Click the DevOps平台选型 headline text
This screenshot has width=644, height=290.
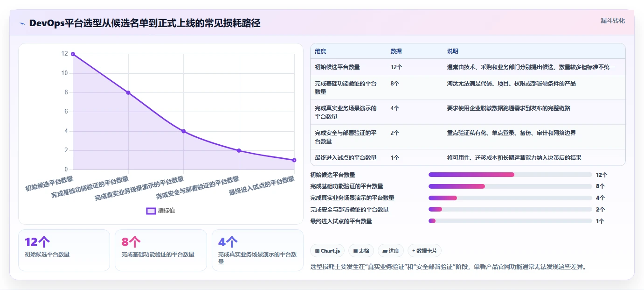click(x=145, y=23)
